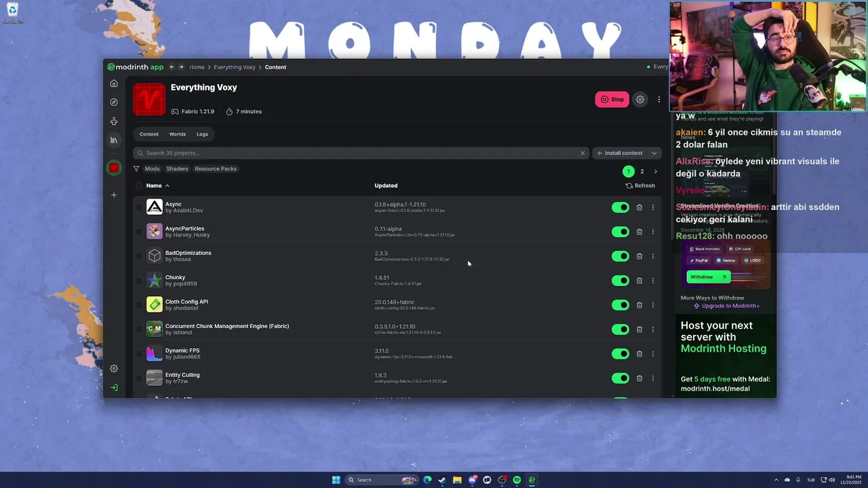
Task: Open the Windows Start menu
Action: (336, 480)
